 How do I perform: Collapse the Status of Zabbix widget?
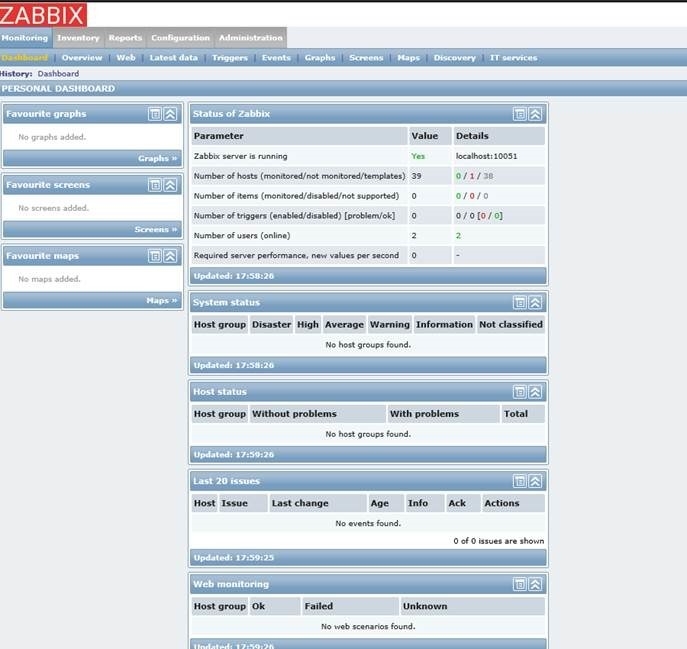point(535,114)
